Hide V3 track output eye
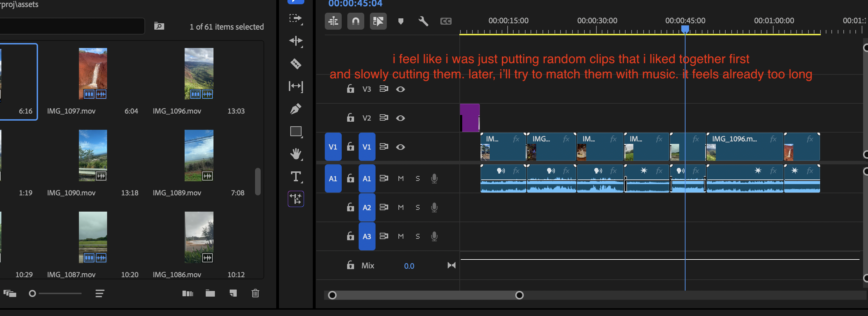868x316 pixels. point(401,89)
